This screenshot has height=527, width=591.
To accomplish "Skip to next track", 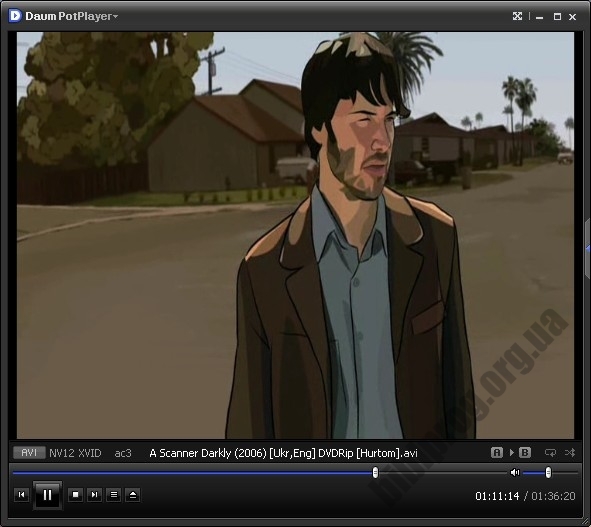I will pyautogui.click(x=94, y=495).
